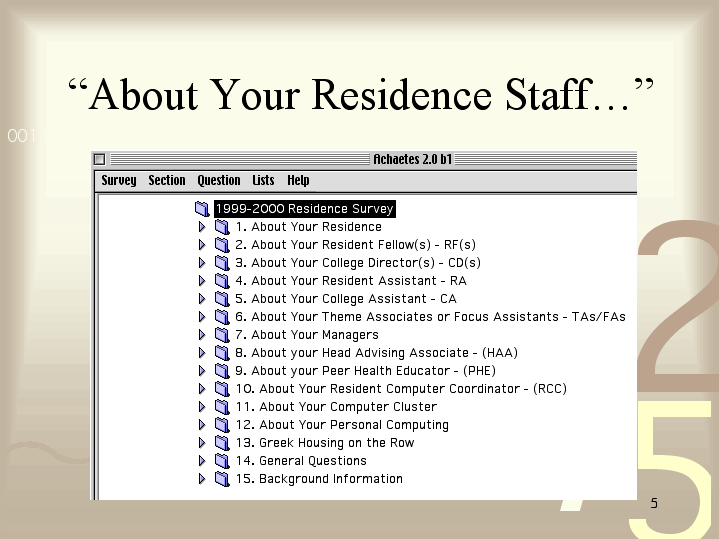The width and height of the screenshot is (719, 539).
Task: Expand the About Your Resident Fellow(s) section
Action: (x=202, y=244)
